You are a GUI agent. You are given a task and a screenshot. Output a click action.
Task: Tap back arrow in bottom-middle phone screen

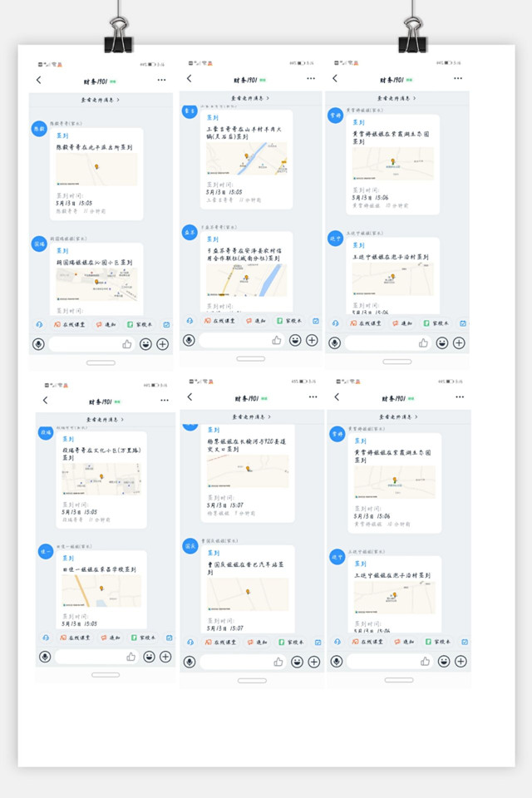click(x=190, y=397)
